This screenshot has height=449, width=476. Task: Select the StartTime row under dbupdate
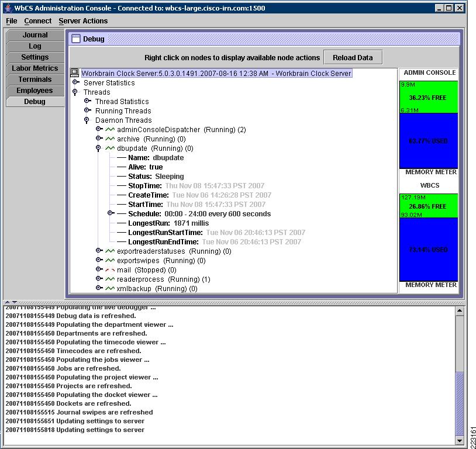[196, 204]
